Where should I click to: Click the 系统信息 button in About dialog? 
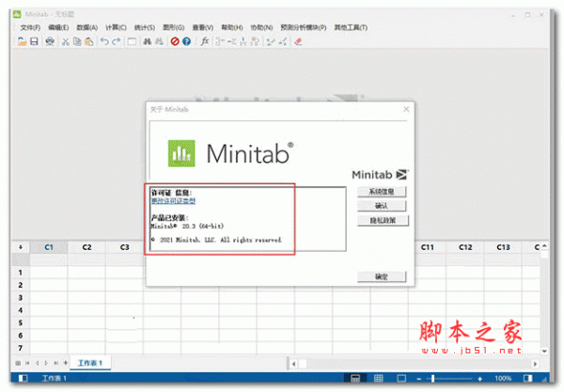(382, 192)
